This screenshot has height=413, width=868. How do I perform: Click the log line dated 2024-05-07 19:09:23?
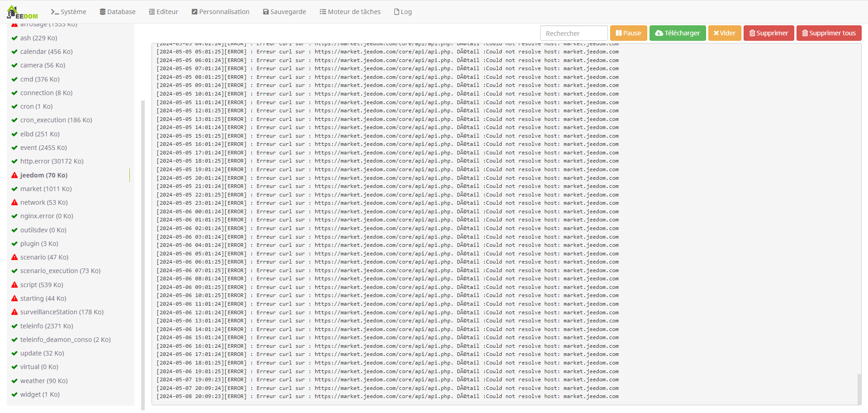point(388,380)
